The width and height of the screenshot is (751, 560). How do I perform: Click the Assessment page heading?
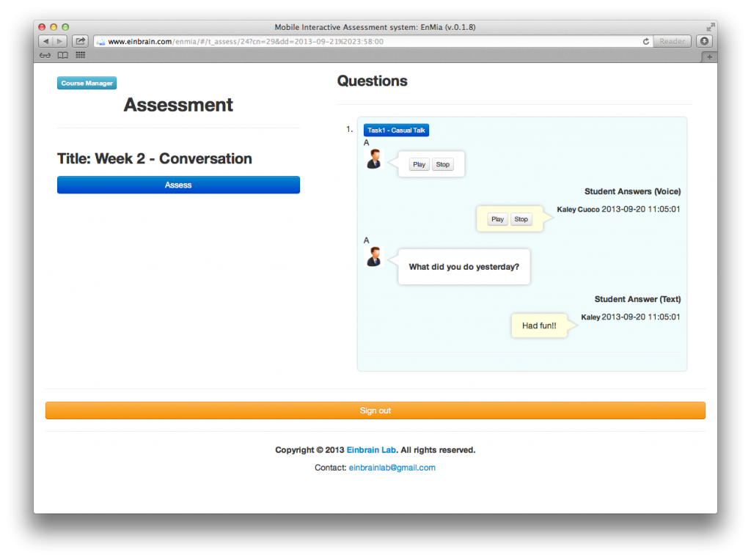[179, 105]
